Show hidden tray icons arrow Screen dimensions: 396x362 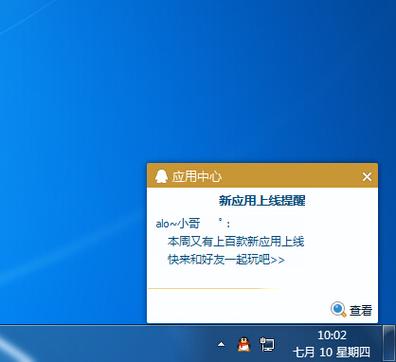[221, 345]
